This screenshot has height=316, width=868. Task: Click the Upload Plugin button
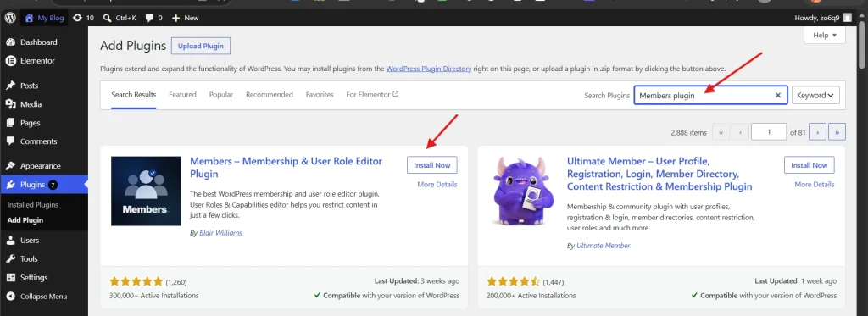tap(201, 46)
